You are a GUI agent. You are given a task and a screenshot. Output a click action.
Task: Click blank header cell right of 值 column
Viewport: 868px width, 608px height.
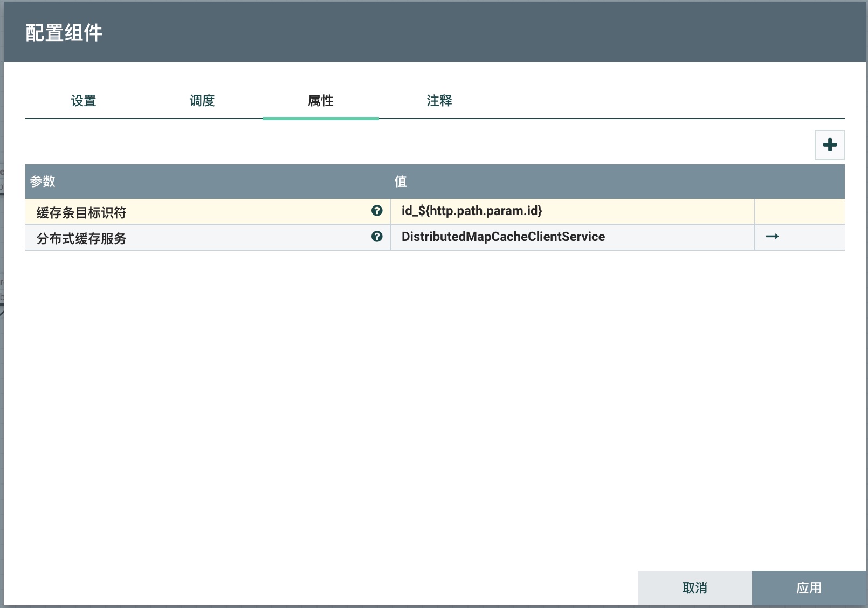799,182
